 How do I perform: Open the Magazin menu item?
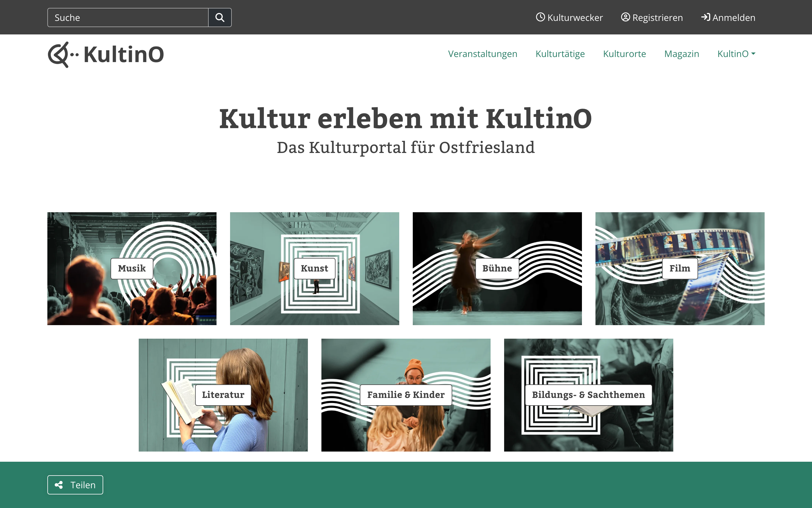[x=681, y=54]
